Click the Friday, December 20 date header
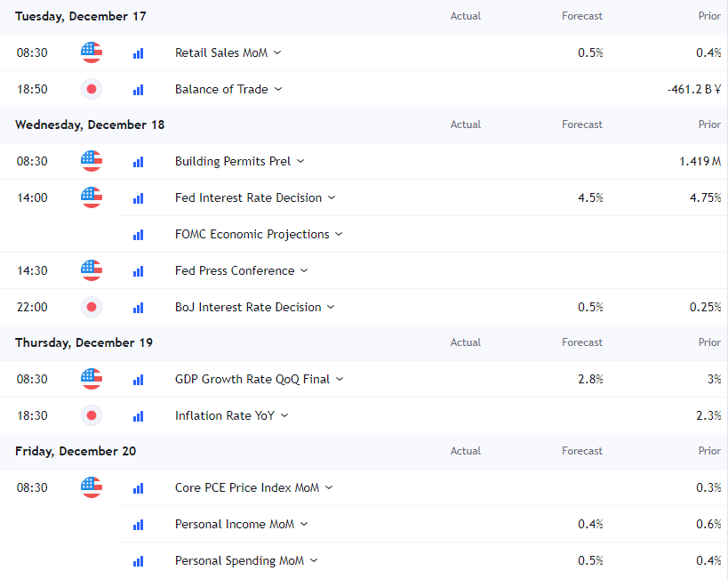 76,451
